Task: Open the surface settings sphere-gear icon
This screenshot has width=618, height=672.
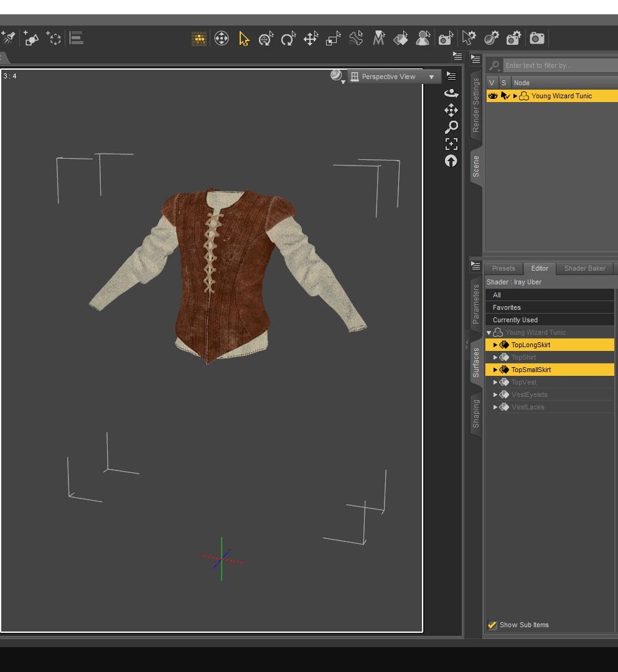Action: click(491, 39)
